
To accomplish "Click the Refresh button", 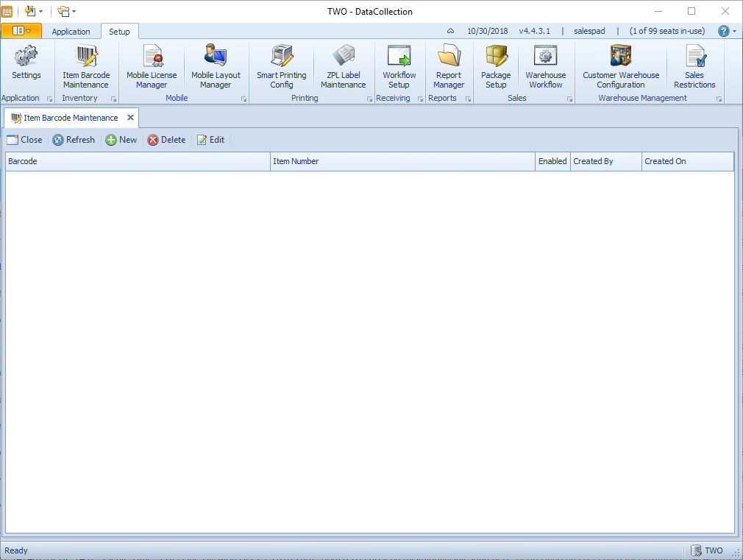I will (x=74, y=140).
